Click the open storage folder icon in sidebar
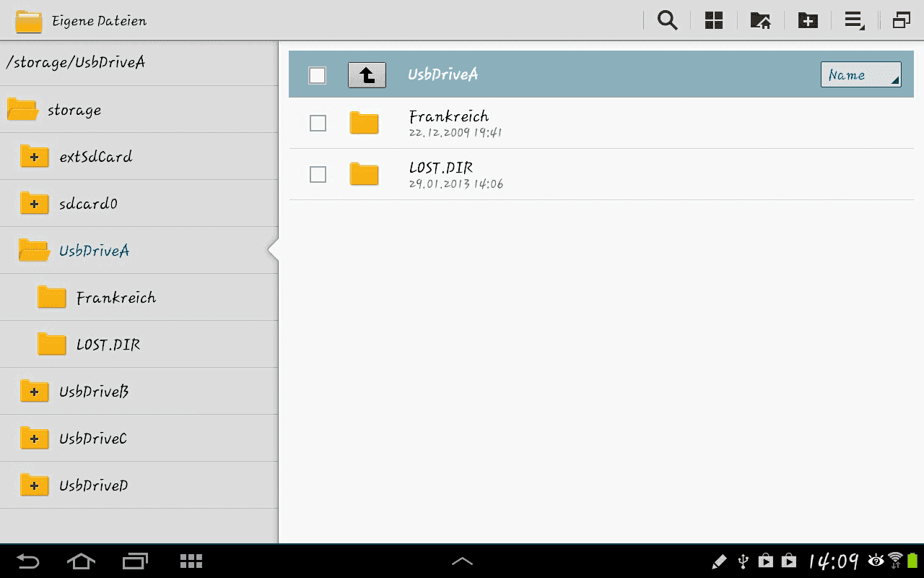The image size is (924, 578). 22,109
